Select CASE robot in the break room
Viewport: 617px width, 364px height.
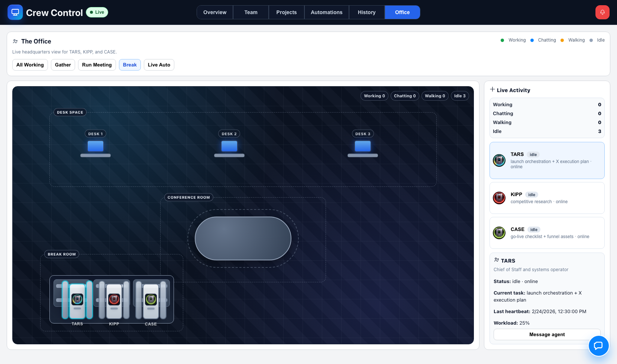[151, 299]
